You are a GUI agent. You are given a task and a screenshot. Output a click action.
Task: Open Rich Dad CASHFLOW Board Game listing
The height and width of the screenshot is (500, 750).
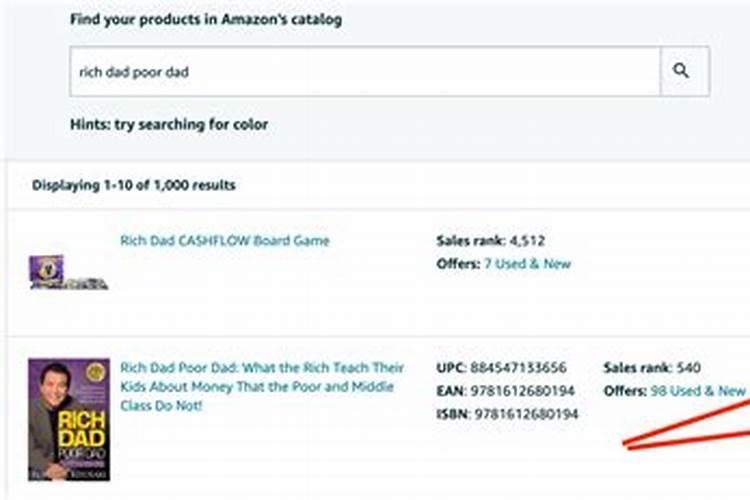click(x=225, y=241)
